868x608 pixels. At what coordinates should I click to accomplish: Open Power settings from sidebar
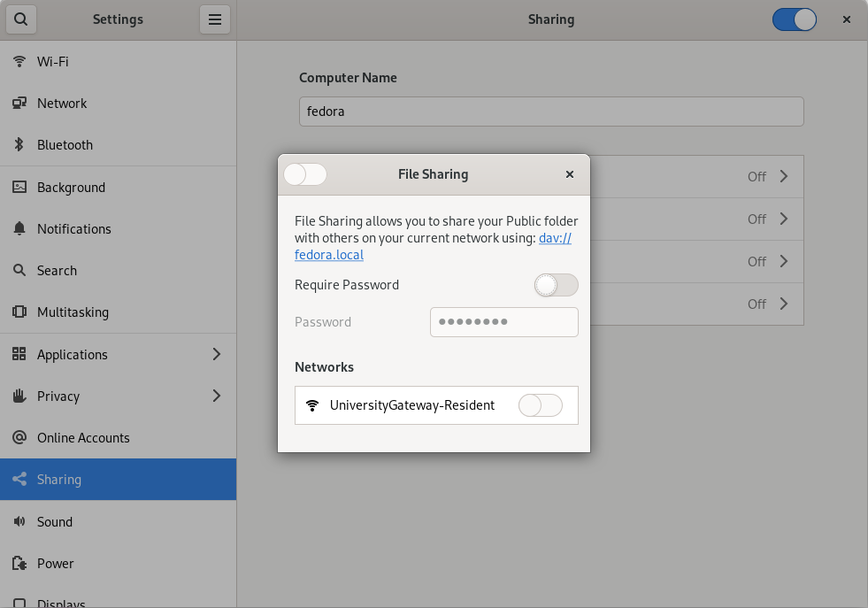[x=118, y=563]
